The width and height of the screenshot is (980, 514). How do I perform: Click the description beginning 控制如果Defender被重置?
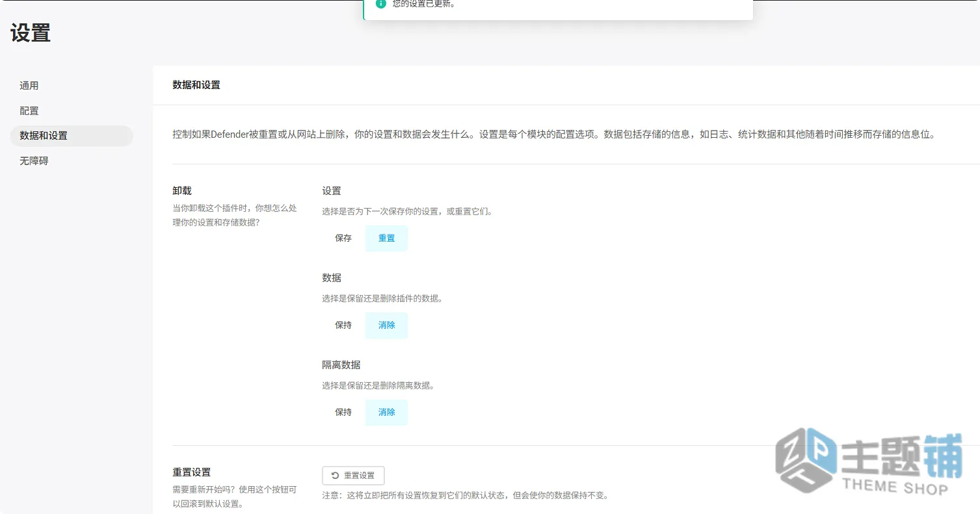(x=553, y=135)
